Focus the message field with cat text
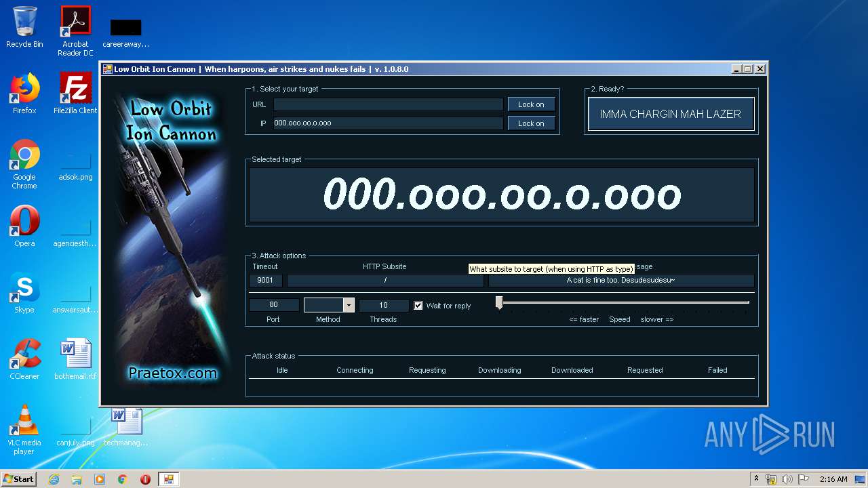Screen dimensions: 868x488 click(x=621, y=280)
